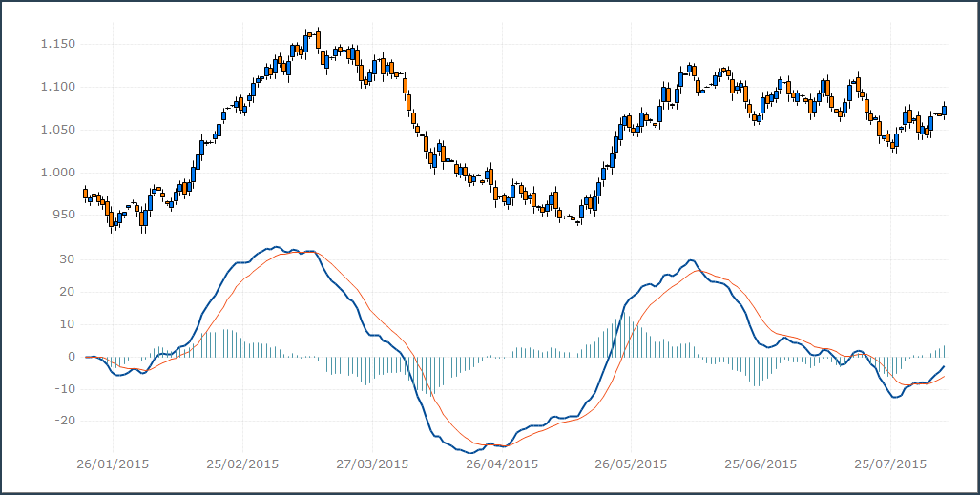980x495 pixels.
Task: Click the 1.150 price axis label
Action: pyautogui.click(x=57, y=44)
